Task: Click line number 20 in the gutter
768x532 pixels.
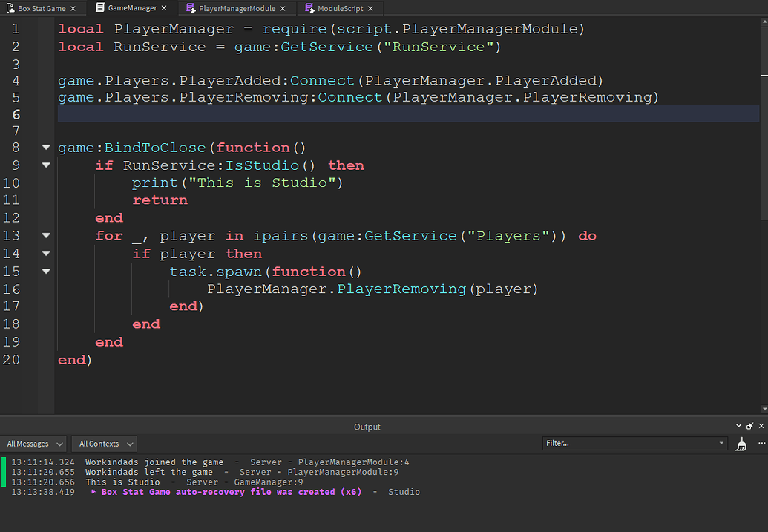Action: (11, 360)
